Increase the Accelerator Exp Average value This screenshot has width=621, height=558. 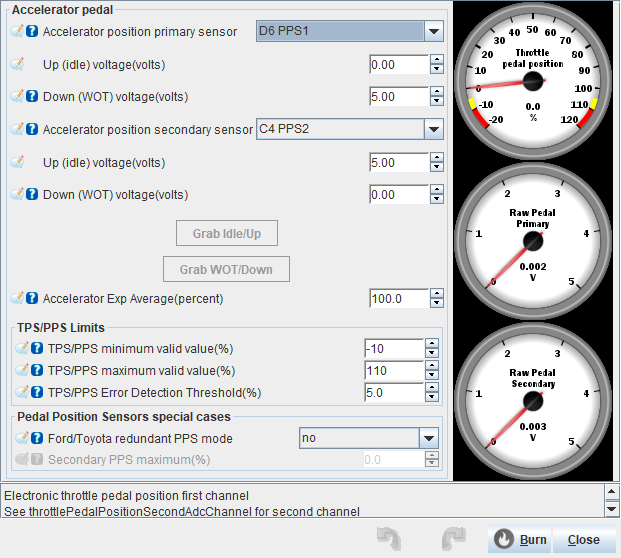(436, 293)
